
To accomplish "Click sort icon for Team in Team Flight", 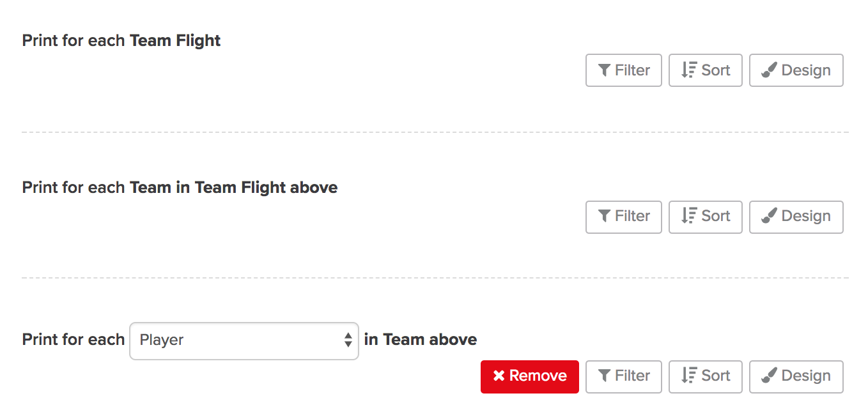I will 688,216.
